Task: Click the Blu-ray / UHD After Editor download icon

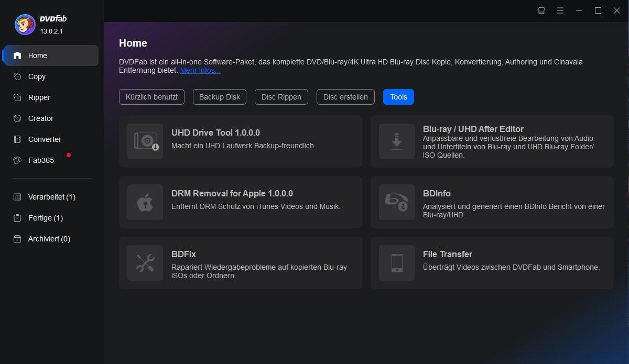Action: click(x=397, y=141)
